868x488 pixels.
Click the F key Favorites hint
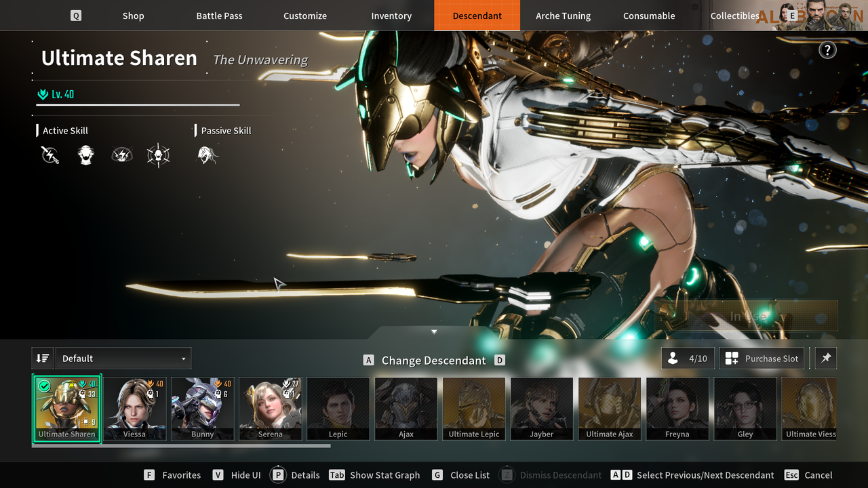click(172, 475)
